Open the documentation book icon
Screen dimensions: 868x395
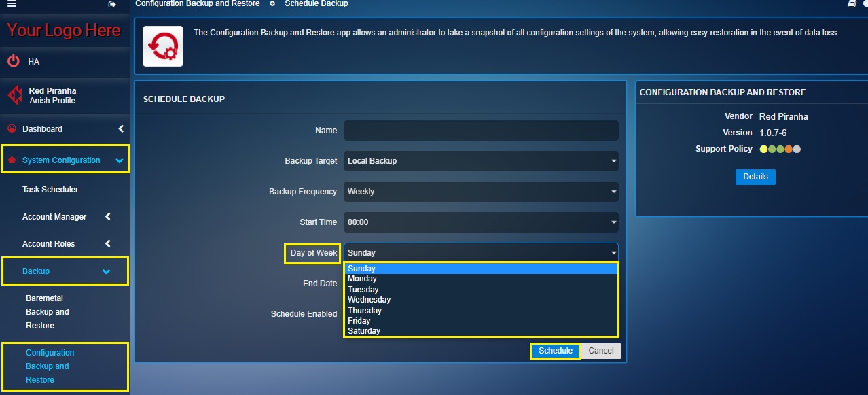[852, 4]
